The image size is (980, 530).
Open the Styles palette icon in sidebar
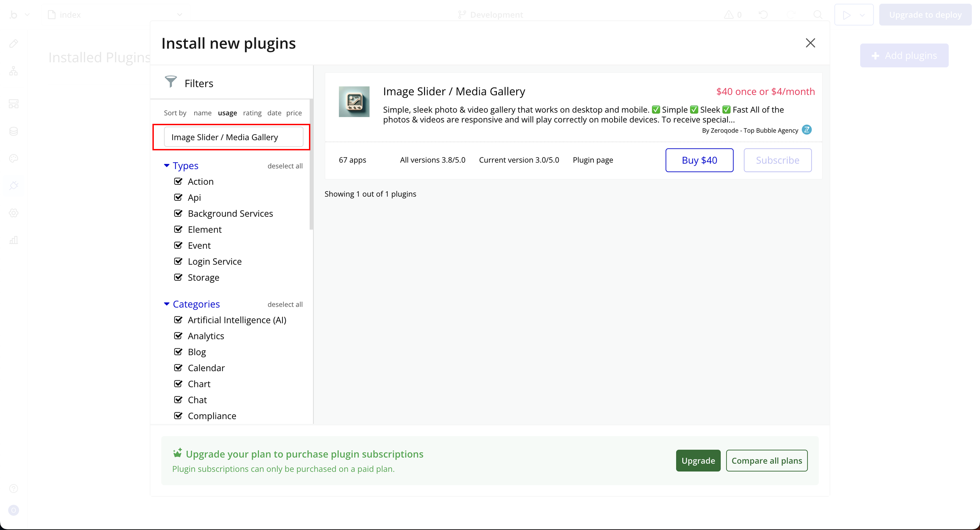(x=14, y=158)
